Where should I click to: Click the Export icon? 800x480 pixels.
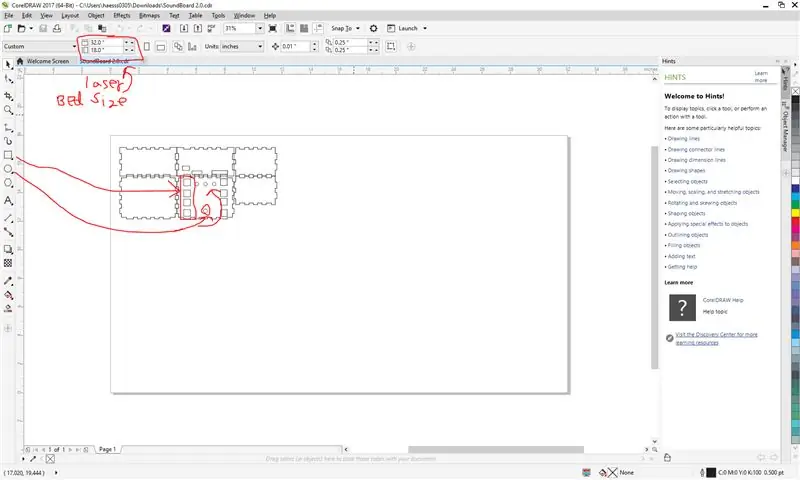tap(198, 29)
